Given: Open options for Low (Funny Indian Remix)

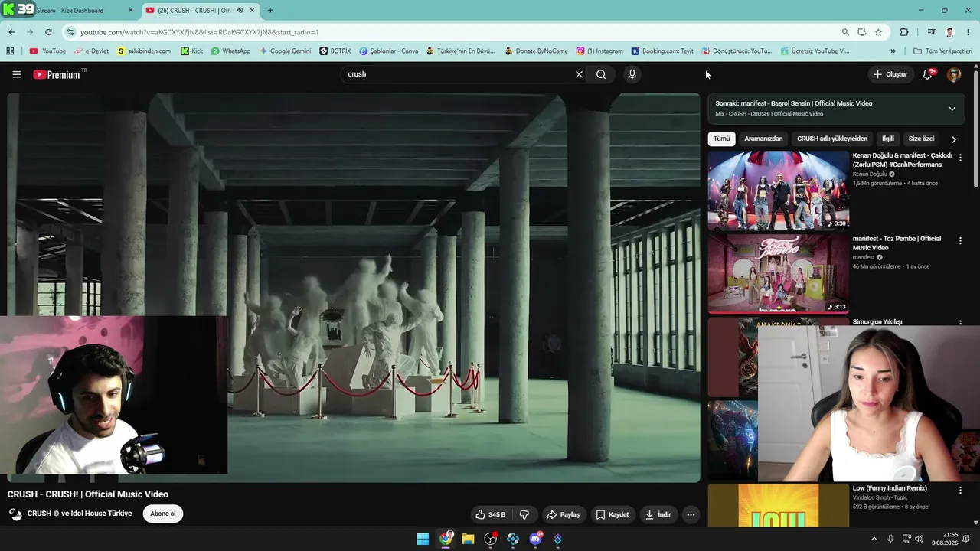Looking at the screenshot, I should coord(960,490).
